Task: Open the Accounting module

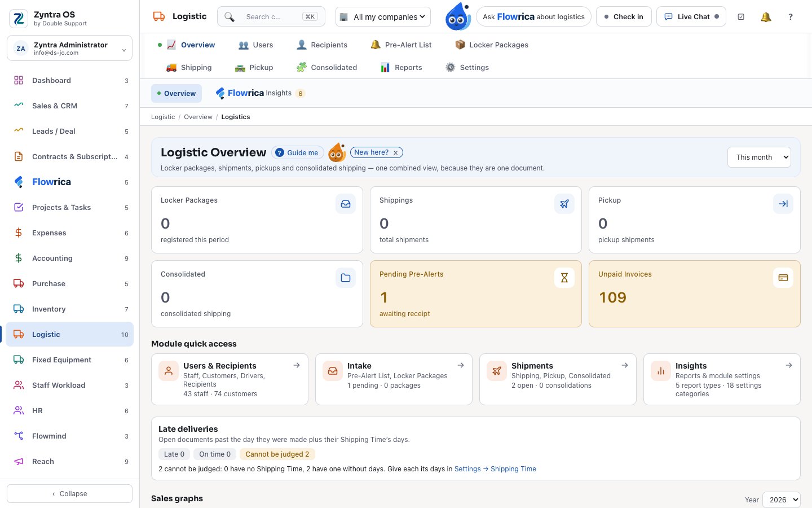Action: tap(69, 258)
